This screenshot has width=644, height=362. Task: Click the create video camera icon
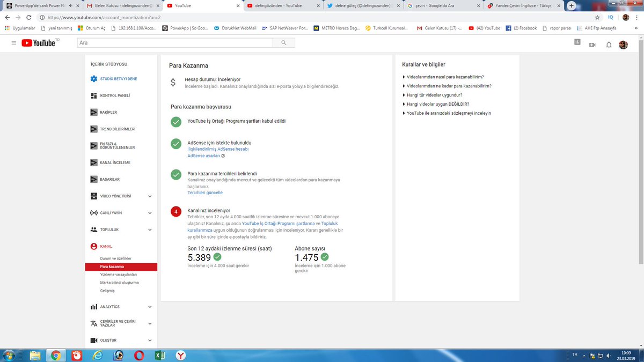coord(592,45)
